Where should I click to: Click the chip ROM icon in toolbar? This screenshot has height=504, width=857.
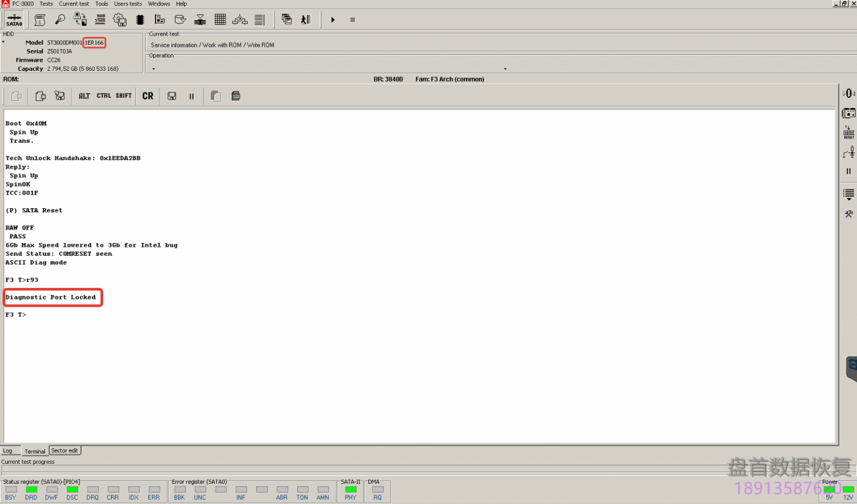[140, 20]
